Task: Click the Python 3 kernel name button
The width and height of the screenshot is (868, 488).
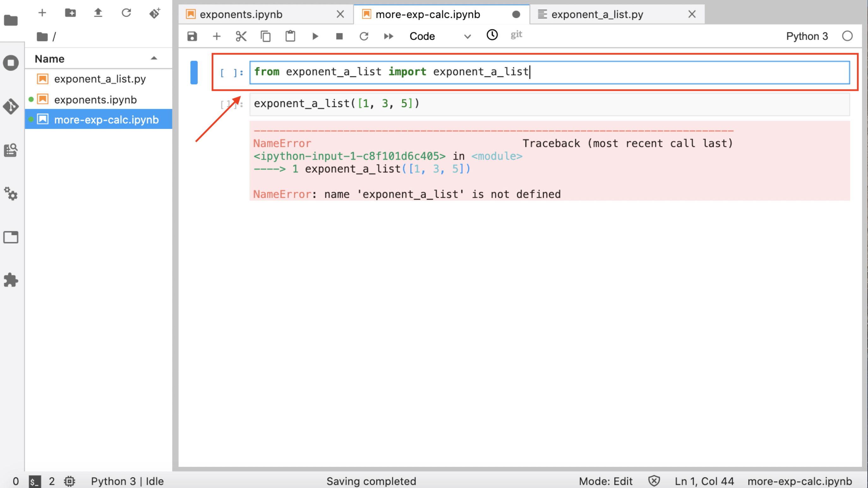Action: click(x=807, y=36)
